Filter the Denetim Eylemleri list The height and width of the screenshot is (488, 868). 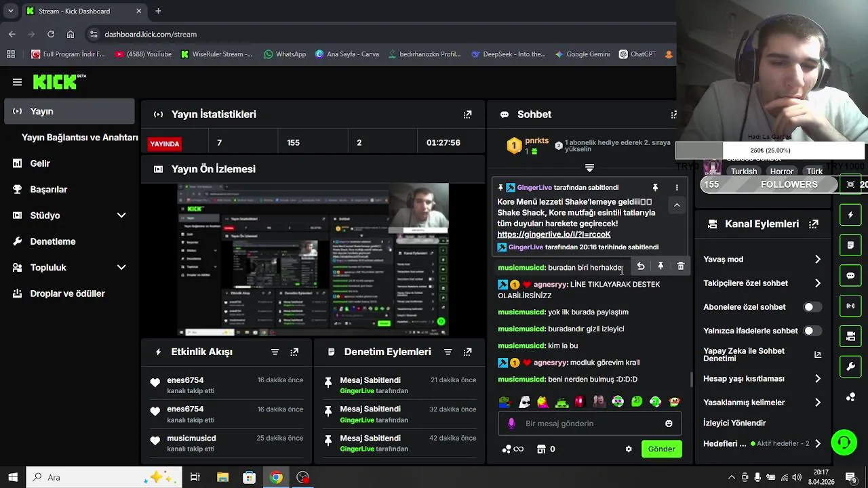(x=448, y=352)
